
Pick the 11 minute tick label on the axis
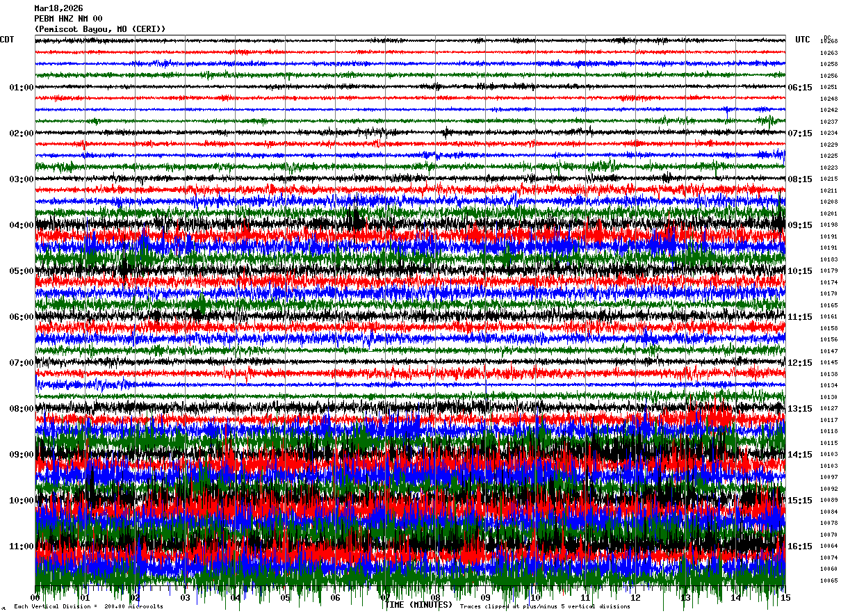(x=585, y=598)
